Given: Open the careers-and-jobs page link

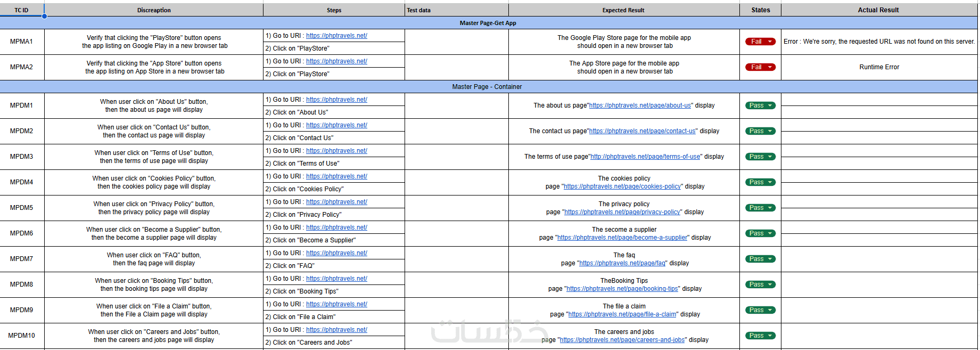Looking at the screenshot, I should (622, 340).
